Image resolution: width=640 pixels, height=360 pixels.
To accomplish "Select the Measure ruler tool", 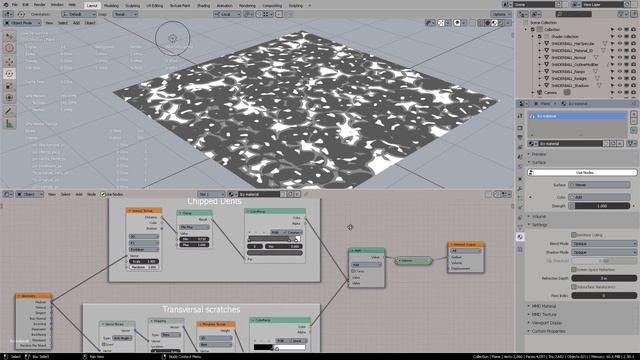I will (9, 123).
